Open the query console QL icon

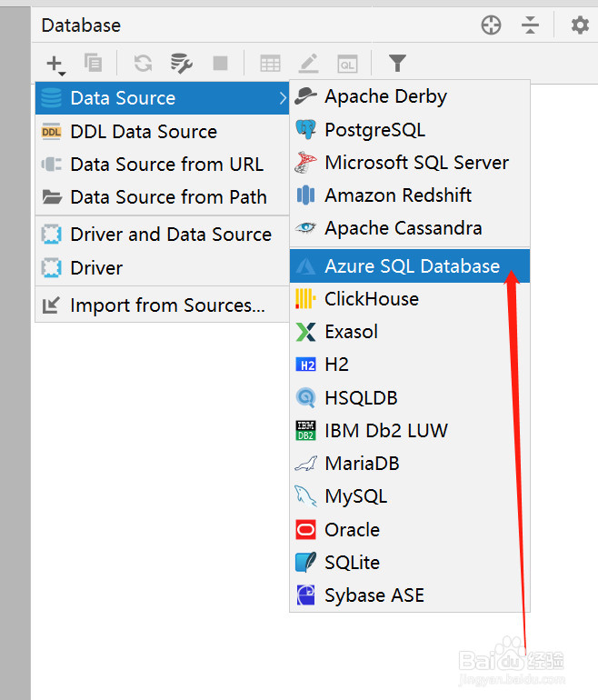[347, 64]
